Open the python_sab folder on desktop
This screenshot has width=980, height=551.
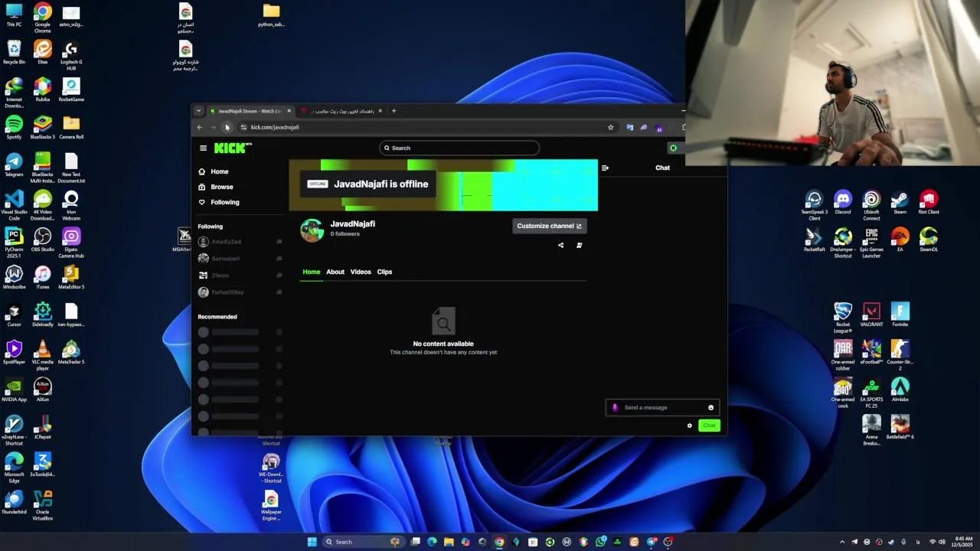(271, 15)
